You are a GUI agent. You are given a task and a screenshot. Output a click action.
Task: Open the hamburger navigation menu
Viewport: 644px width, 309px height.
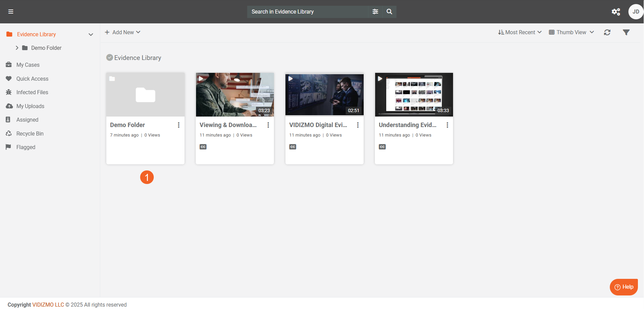(11, 12)
